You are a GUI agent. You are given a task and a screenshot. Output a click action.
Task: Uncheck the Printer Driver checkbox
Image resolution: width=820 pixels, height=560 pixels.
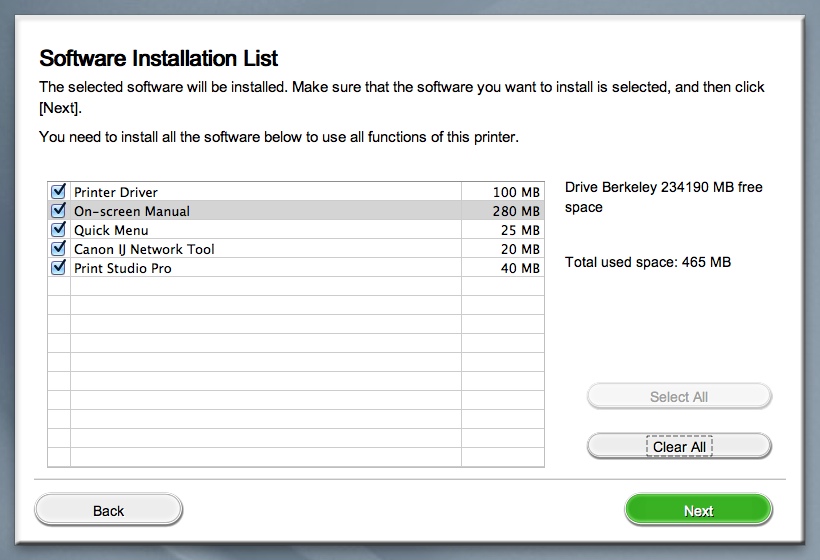point(58,191)
